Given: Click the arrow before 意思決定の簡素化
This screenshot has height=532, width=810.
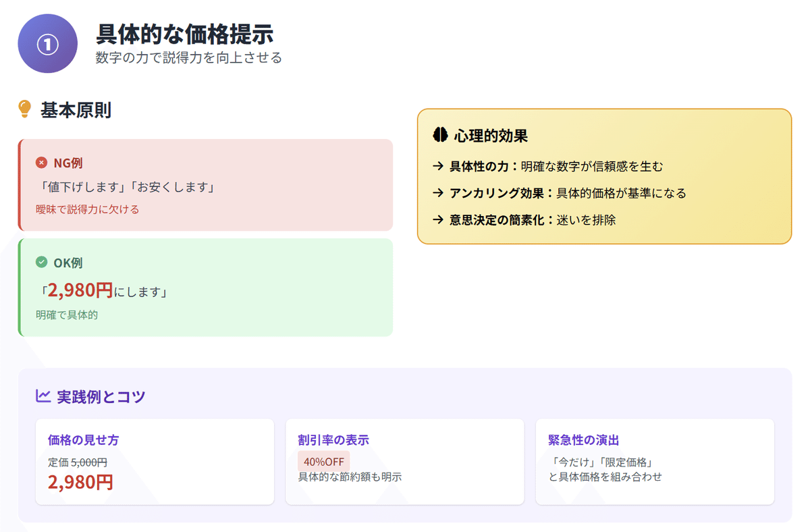Looking at the screenshot, I should tap(437, 220).
